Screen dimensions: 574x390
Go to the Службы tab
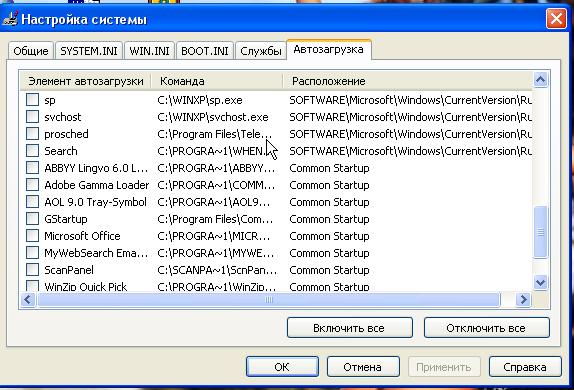coord(261,51)
